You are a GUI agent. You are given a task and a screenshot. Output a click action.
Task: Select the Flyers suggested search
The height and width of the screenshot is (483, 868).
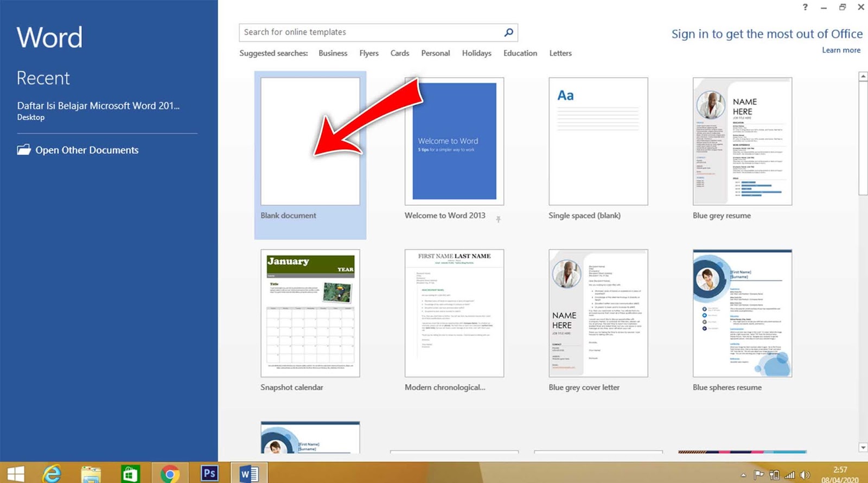[369, 53]
